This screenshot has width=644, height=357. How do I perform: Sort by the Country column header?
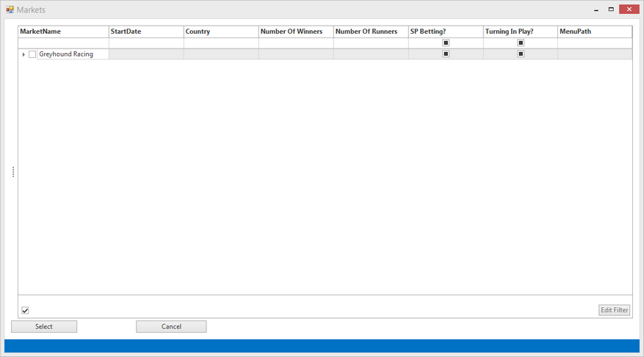[221, 32]
